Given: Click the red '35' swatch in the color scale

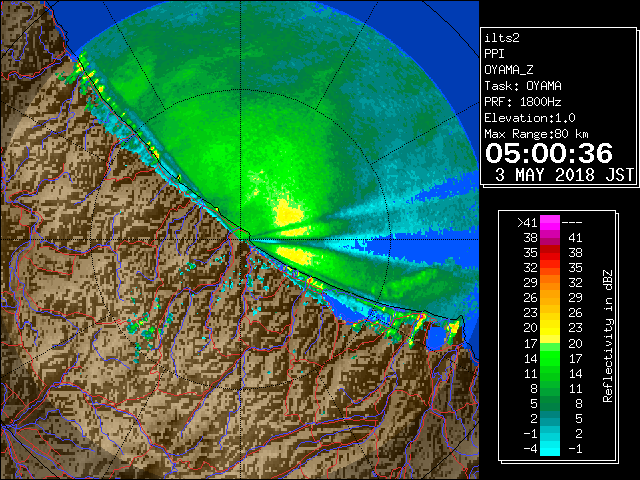Looking at the screenshot, I should 550,253.
